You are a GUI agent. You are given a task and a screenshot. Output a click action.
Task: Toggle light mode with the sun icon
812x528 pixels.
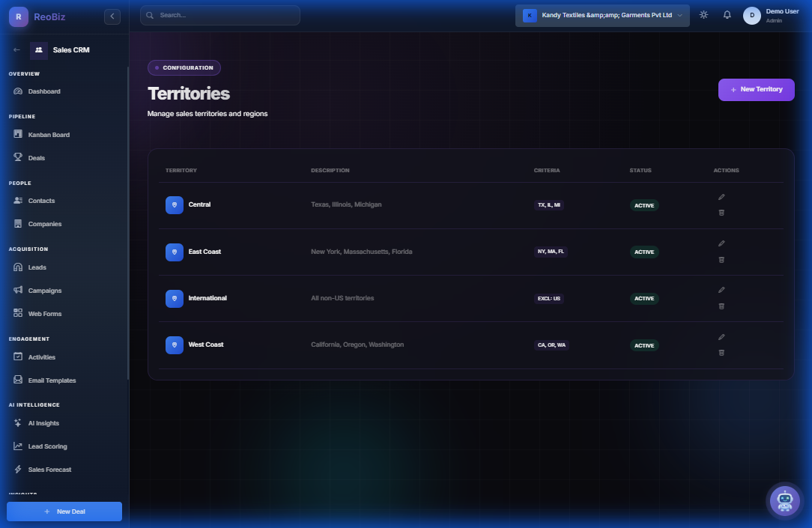pos(703,14)
